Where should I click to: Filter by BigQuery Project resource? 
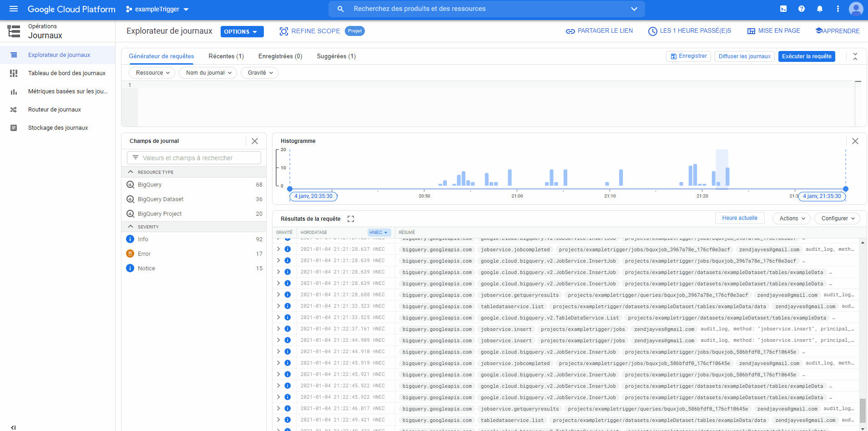(194, 214)
